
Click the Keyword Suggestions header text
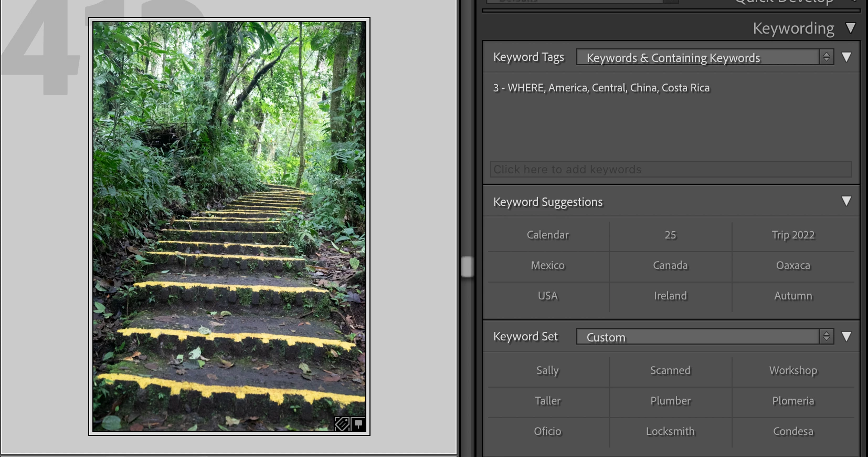(x=548, y=202)
